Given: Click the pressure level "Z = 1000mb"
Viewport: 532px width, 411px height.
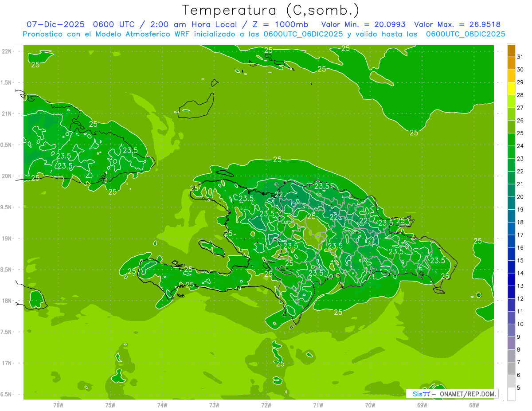Looking at the screenshot, I should coord(281,25).
